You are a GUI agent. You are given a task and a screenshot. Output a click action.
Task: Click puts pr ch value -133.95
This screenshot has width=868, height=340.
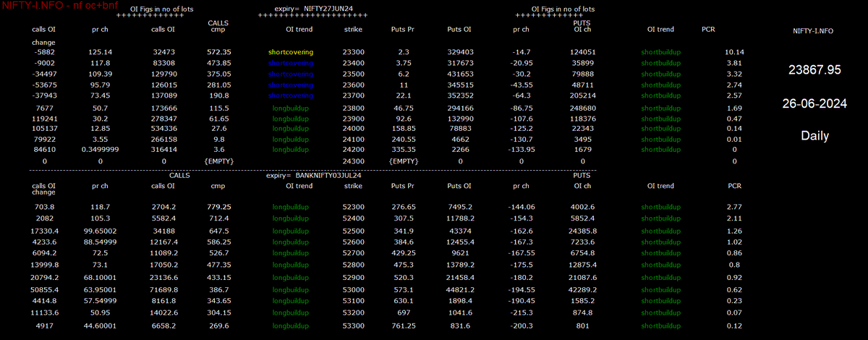[520, 149]
